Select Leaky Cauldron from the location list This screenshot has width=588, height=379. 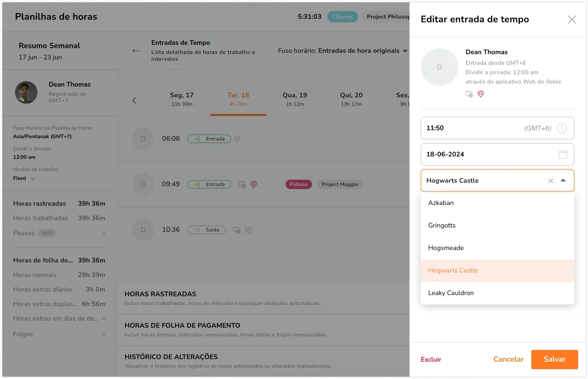click(x=498, y=293)
